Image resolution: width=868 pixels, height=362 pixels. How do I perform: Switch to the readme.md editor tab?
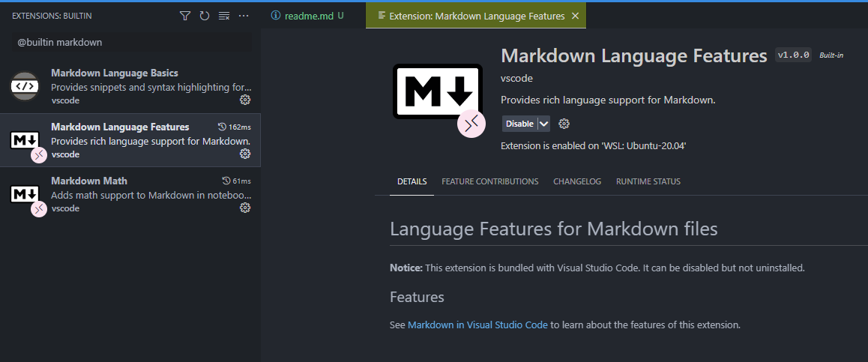click(313, 16)
